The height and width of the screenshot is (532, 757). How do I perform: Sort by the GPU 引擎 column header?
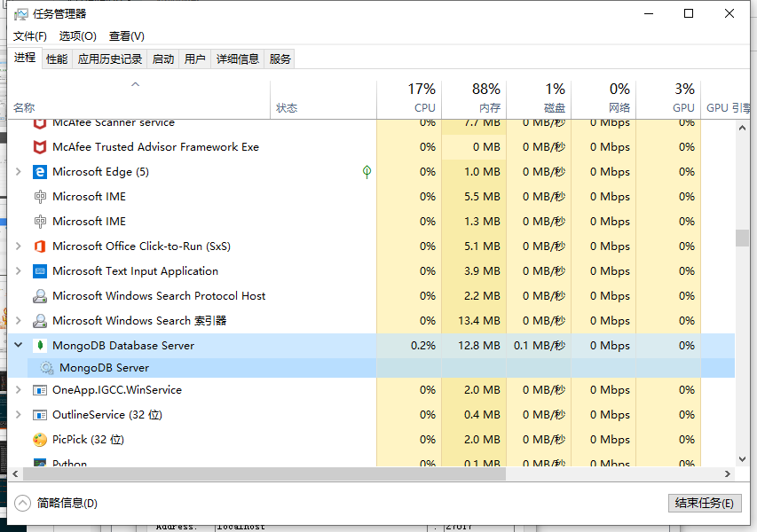(x=726, y=99)
